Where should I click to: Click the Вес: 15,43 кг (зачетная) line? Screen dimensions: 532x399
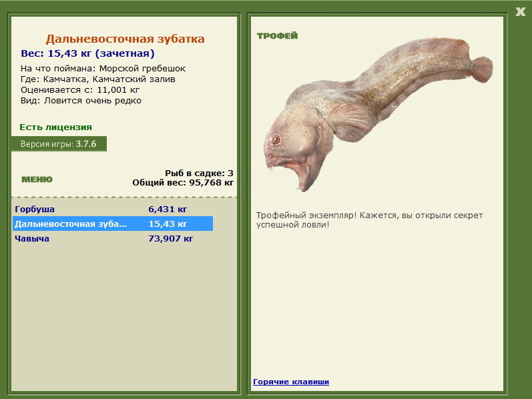[87, 53]
